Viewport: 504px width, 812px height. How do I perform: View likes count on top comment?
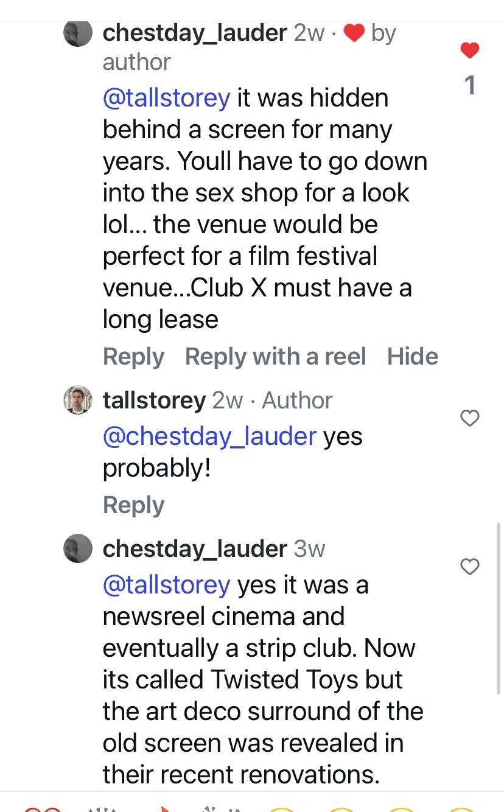469,85
